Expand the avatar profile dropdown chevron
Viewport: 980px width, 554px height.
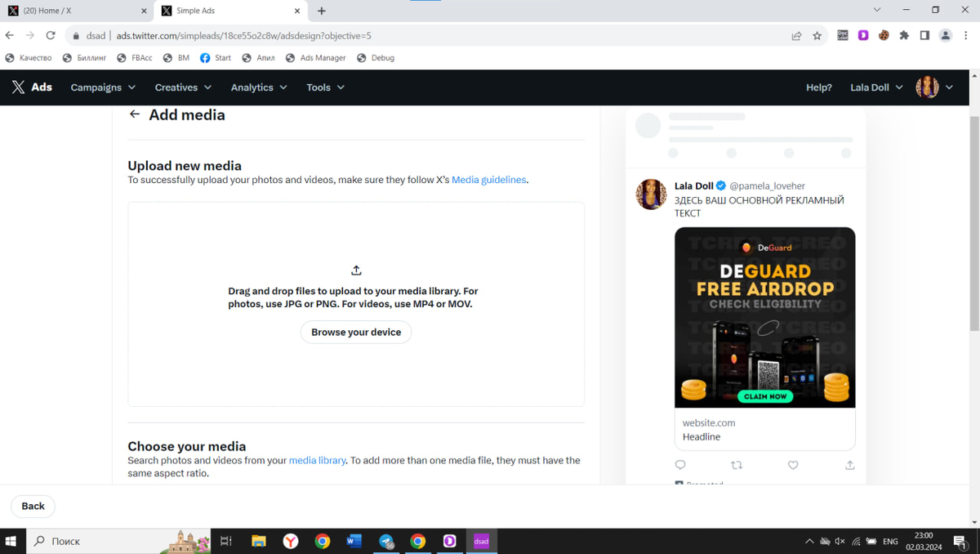pyautogui.click(x=949, y=87)
